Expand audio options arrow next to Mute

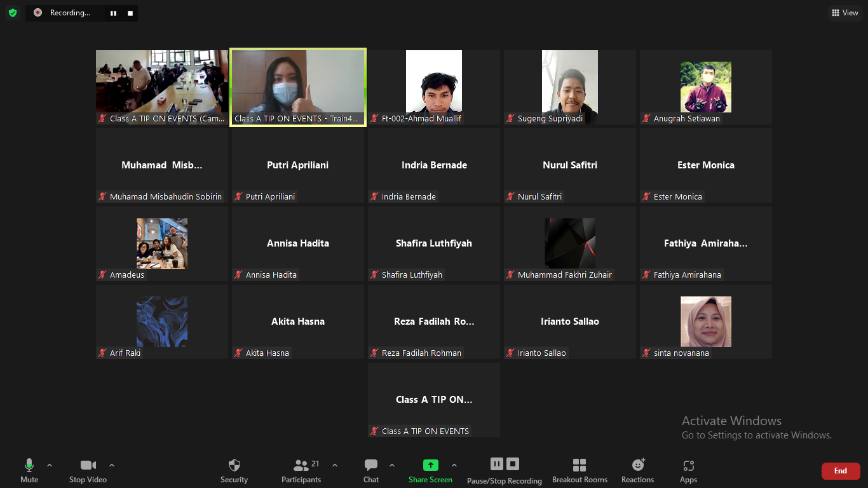coord(50,465)
